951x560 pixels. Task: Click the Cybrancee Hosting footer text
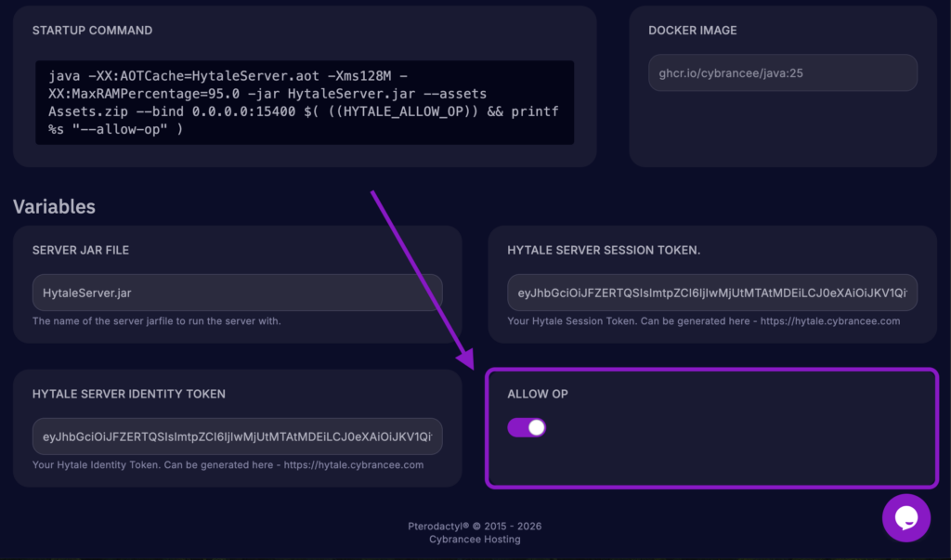[x=475, y=538]
